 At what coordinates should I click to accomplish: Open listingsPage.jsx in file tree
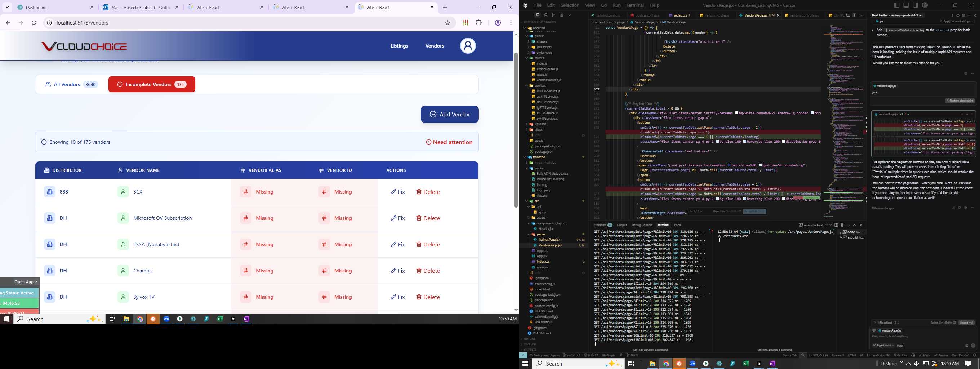click(549, 240)
